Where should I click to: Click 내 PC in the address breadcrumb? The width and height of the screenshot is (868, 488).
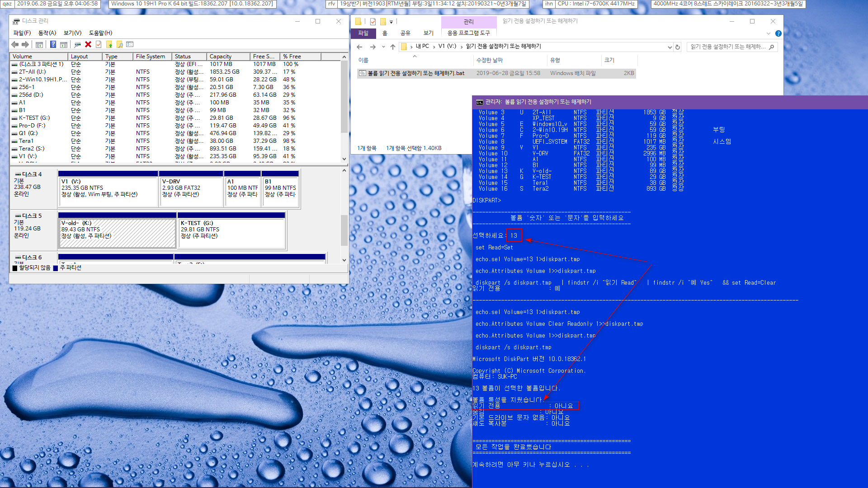coord(422,47)
